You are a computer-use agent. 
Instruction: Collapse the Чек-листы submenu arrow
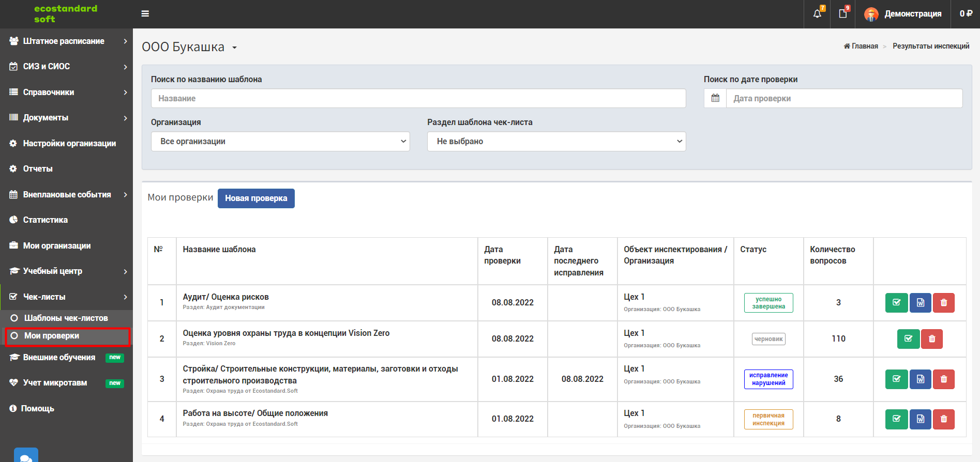(x=126, y=297)
